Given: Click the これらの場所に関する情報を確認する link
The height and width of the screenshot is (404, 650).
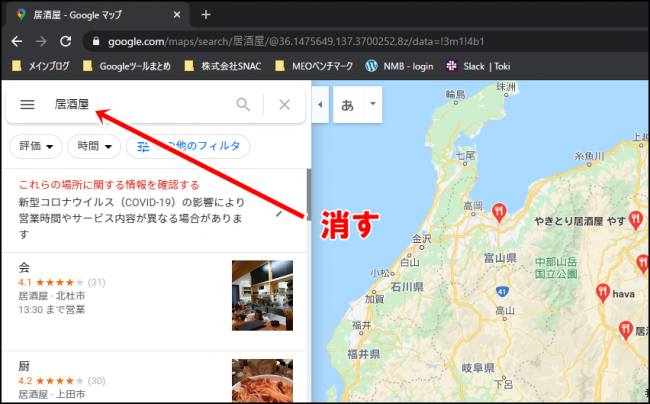Looking at the screenshot, I should click(109, 184).
